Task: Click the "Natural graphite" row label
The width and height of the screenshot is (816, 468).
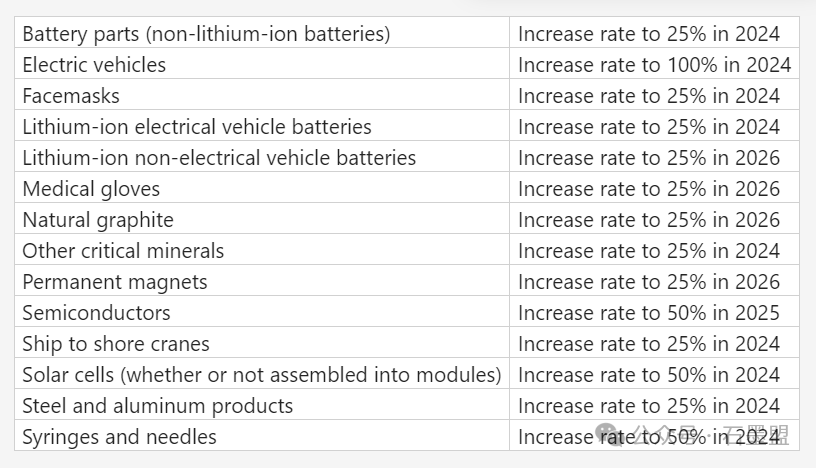Action: click(98, 220)
